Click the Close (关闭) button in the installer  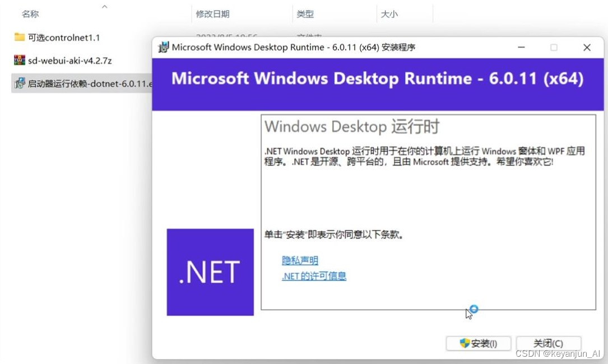click(x=548, y=343)
